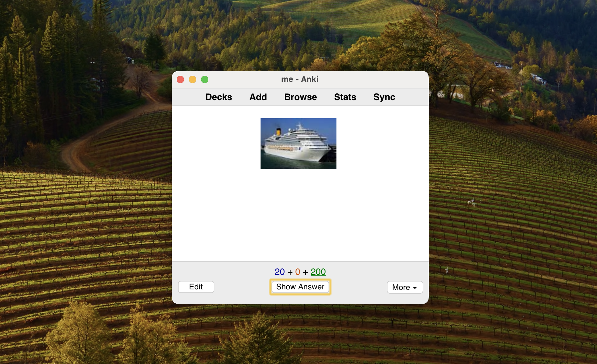The height and width of the screenshot is (364, 597).
Task: Expand the More dropdown menu
Action: click(404, 287)
